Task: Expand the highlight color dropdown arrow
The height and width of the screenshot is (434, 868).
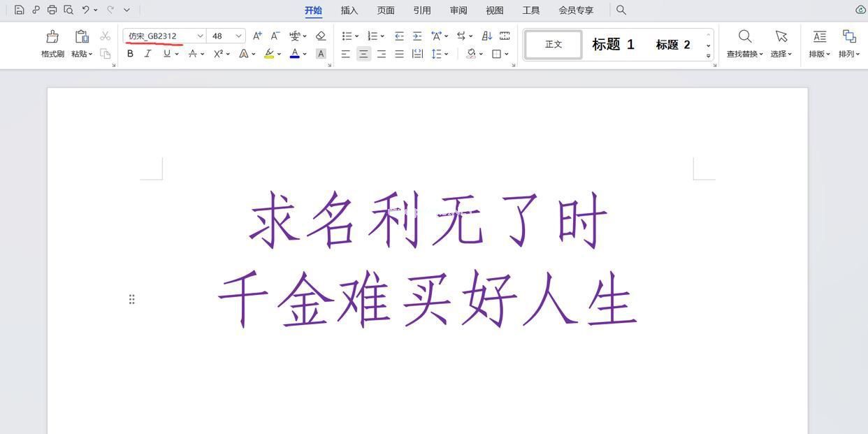Action: tap(279, 54)
